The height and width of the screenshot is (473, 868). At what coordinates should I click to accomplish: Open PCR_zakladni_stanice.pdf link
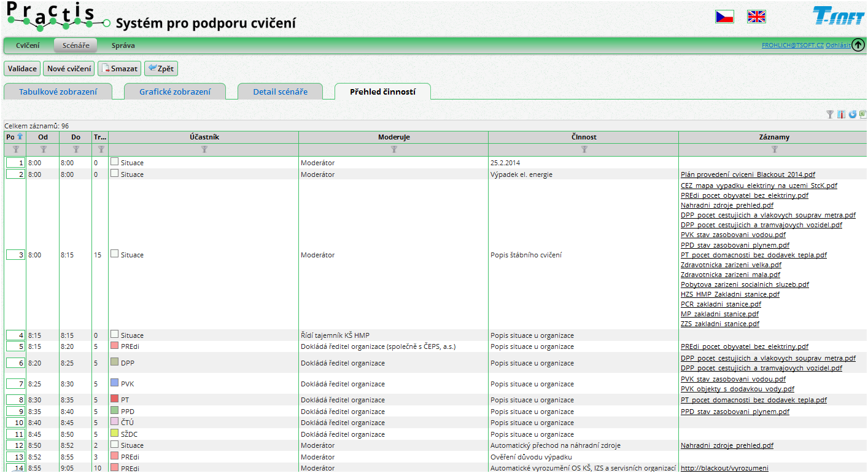[721, 304]
